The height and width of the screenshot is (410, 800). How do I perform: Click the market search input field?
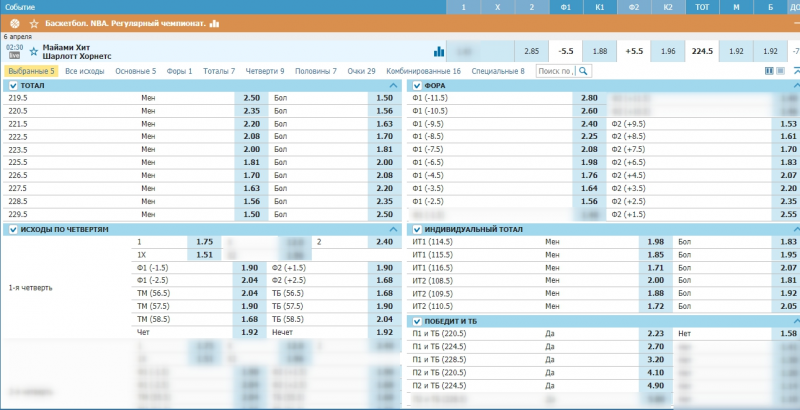(555, 71)
